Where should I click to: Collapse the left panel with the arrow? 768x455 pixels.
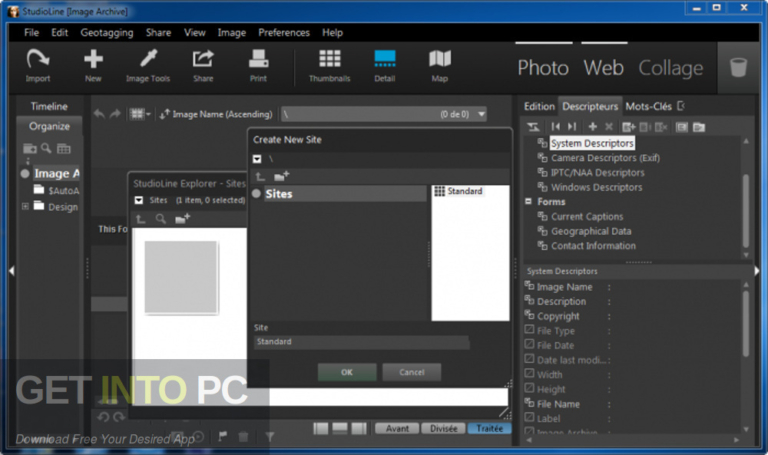click(x=12, y=270)
